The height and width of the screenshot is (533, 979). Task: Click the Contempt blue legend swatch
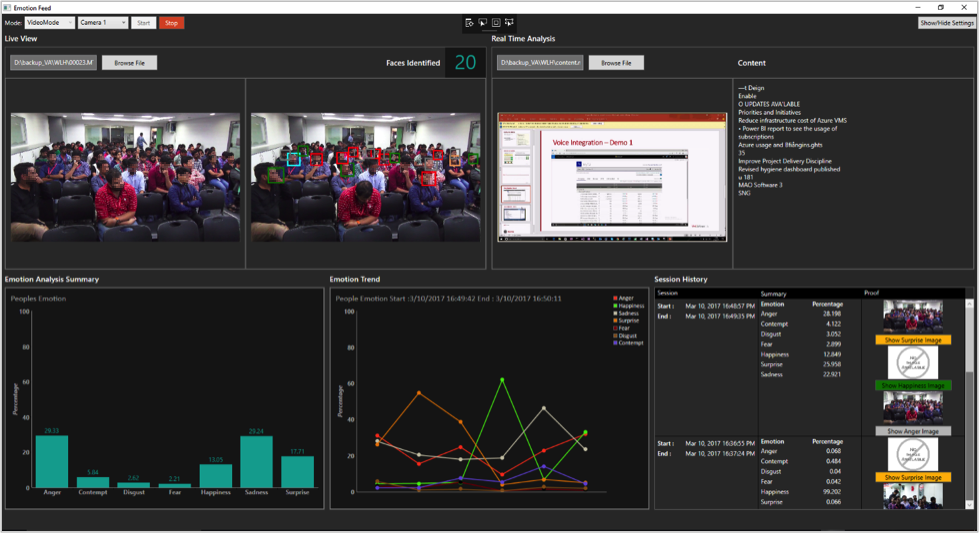(x=616, y=343)
